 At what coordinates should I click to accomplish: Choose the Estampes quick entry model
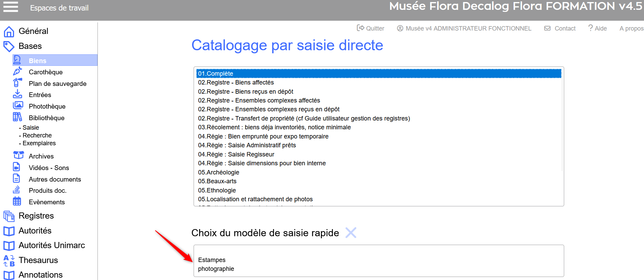(212, 260)
